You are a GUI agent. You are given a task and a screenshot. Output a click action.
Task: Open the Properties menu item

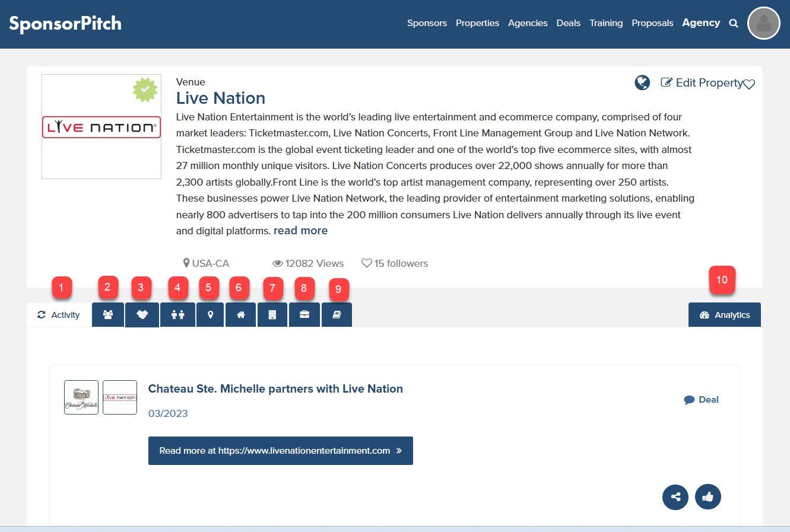(477, 23)
